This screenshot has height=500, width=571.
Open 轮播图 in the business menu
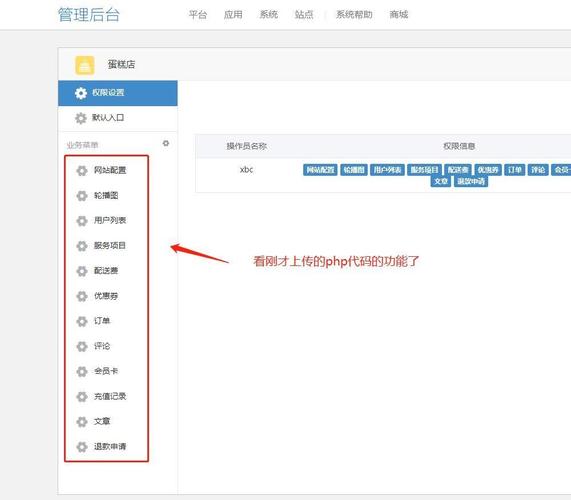click(106, 196)
